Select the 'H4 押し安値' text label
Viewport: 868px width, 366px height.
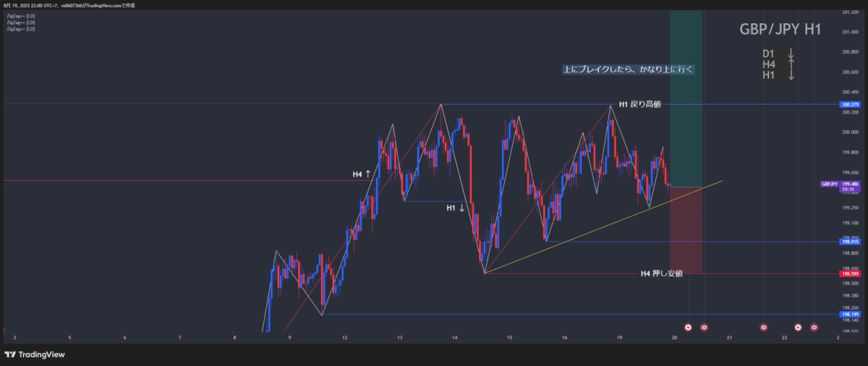pyautogui.click(x=661, y=273)
